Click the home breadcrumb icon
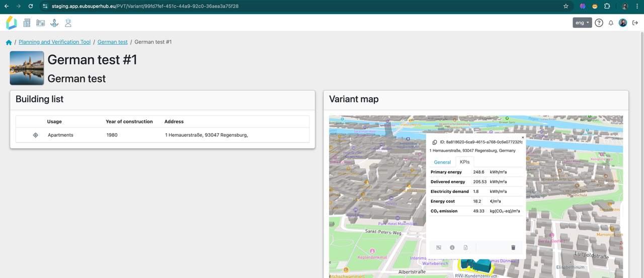Image resolution: width=644 pixels, height=278 pixels. (x=9, y=42)
